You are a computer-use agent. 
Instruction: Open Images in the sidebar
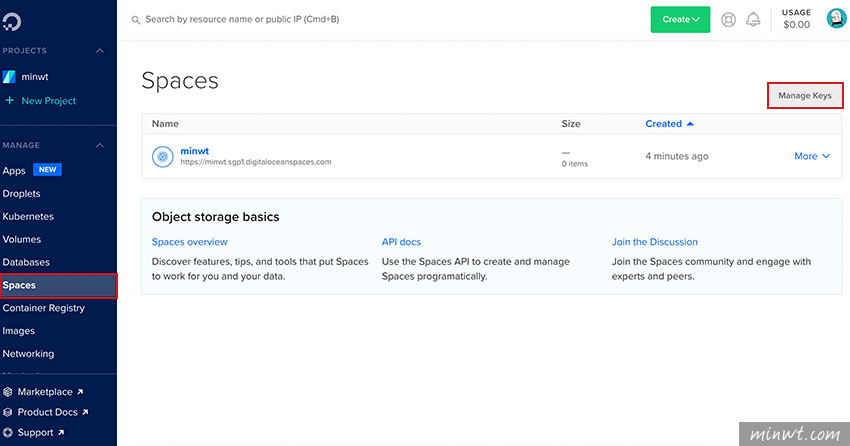coord(18,331)
